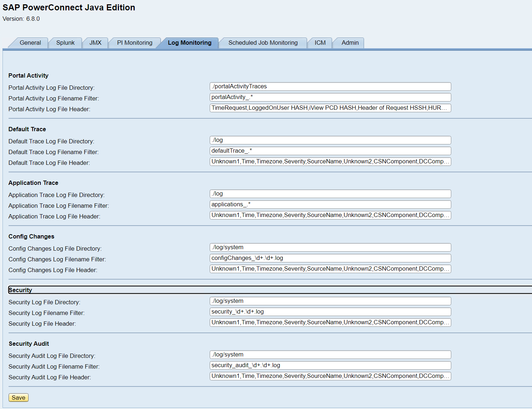Click Security Audit Log Filename Filter field
532x409 pixels.
[x=330, y=365]
